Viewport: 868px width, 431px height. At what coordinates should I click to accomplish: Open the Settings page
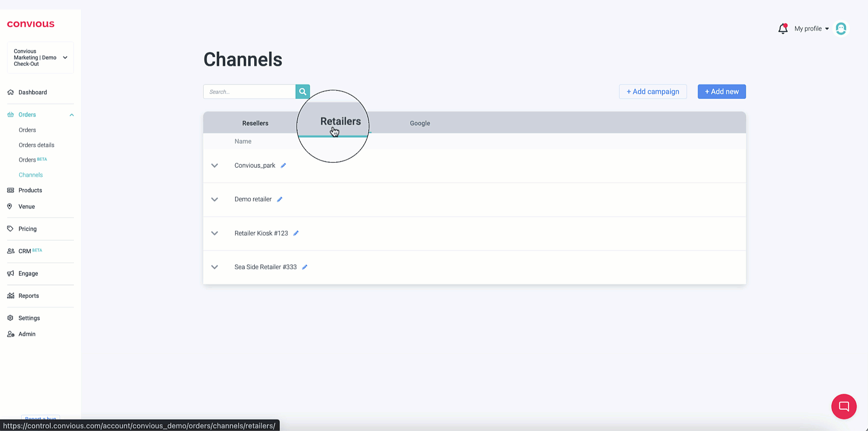29,318
